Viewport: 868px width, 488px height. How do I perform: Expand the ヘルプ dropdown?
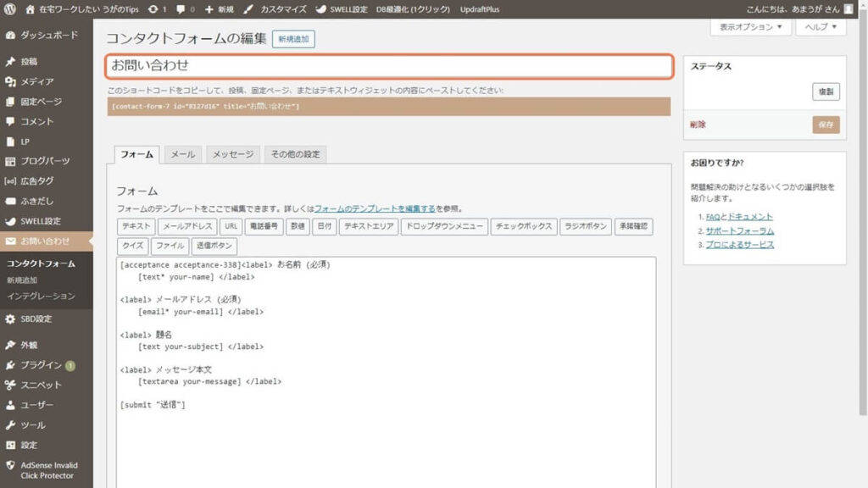(x=821, y=27)
